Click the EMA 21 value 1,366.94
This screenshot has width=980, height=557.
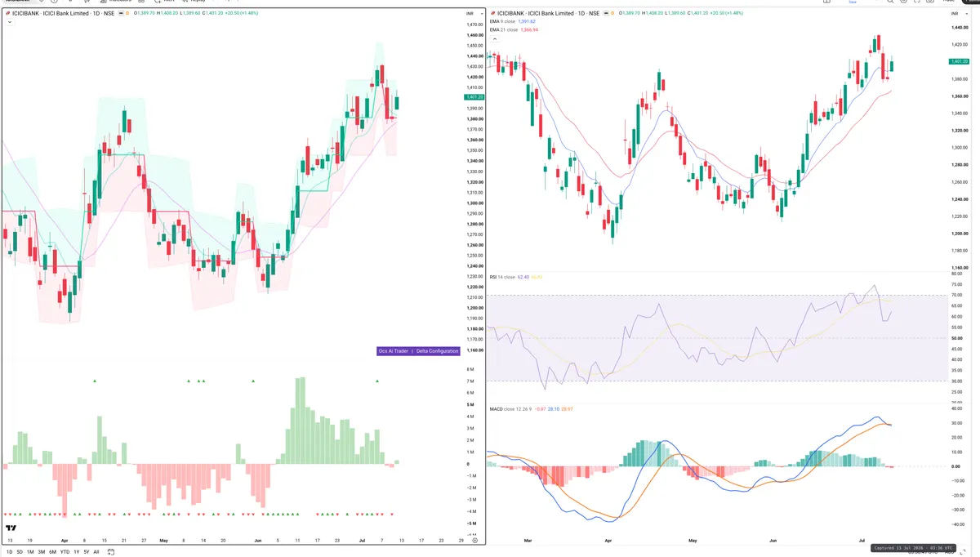pyautogui.click(x=529, y=30)
